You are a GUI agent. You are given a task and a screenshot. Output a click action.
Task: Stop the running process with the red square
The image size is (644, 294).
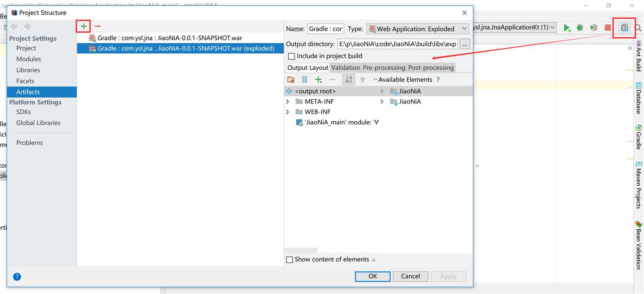(x=608, y=27)
